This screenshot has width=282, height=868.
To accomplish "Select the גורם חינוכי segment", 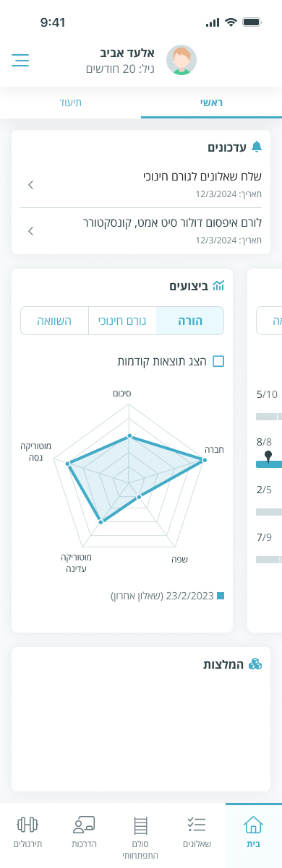I will click(122, 321).
